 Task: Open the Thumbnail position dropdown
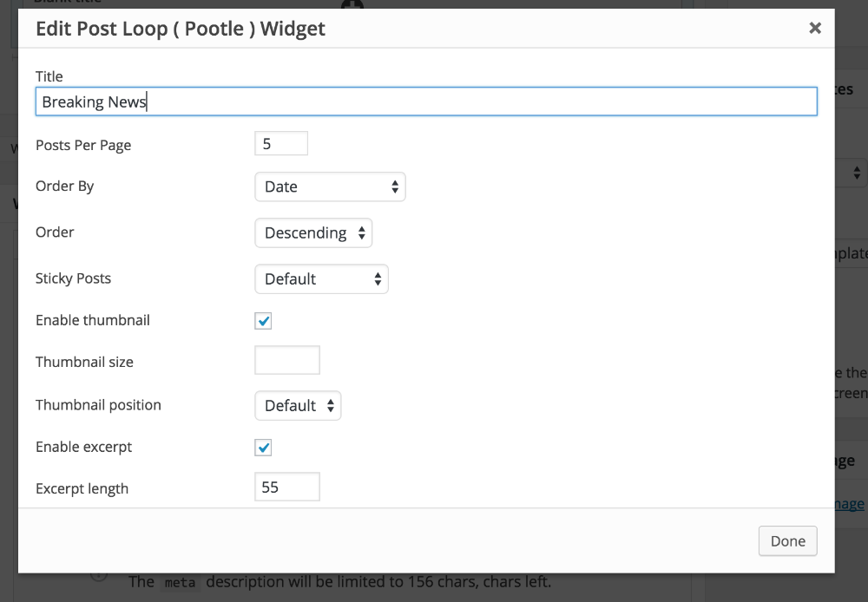click(298, 405)
